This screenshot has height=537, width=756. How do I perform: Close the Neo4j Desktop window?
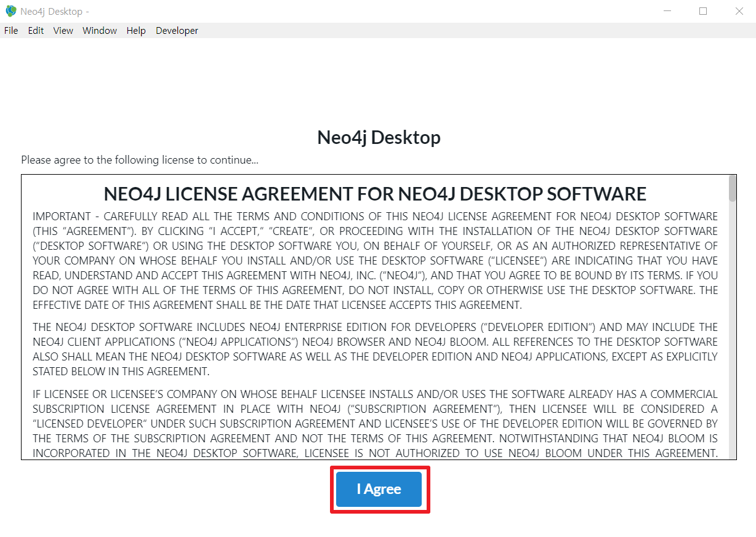tap(739, 11)
